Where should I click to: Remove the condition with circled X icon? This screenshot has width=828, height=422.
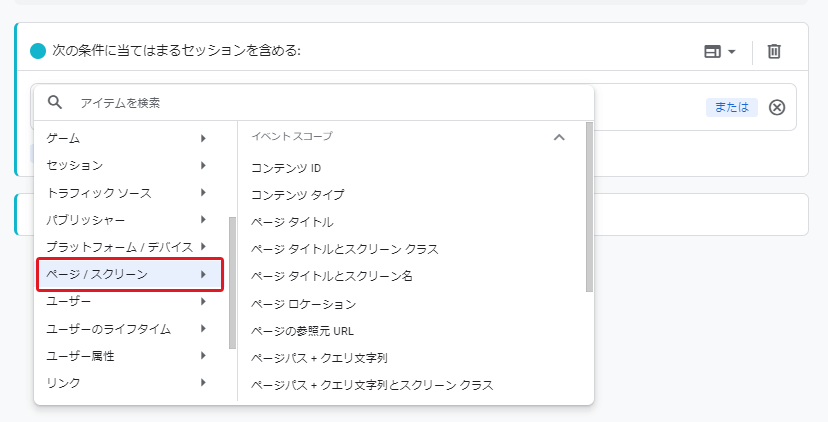(777, 107)
